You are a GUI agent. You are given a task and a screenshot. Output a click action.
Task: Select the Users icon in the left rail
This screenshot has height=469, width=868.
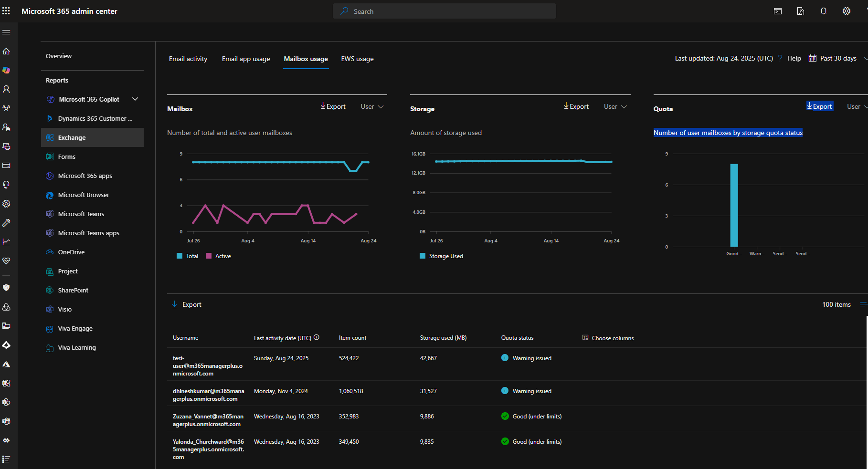point(7,89)
